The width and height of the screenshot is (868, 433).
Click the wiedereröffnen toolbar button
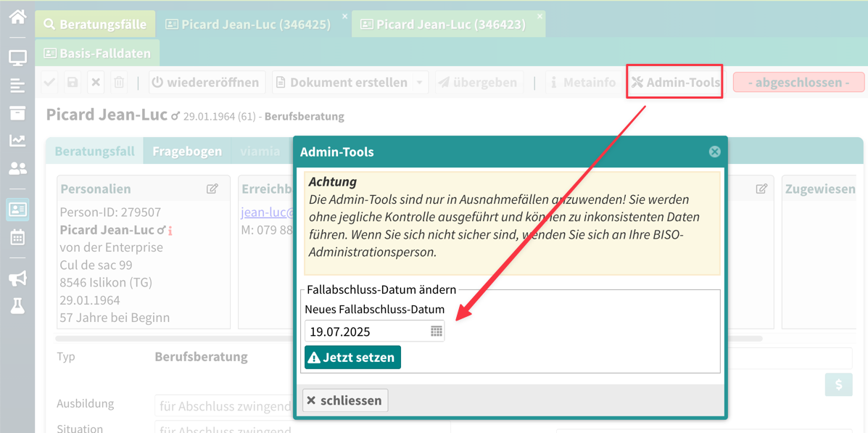coord(205,83)
